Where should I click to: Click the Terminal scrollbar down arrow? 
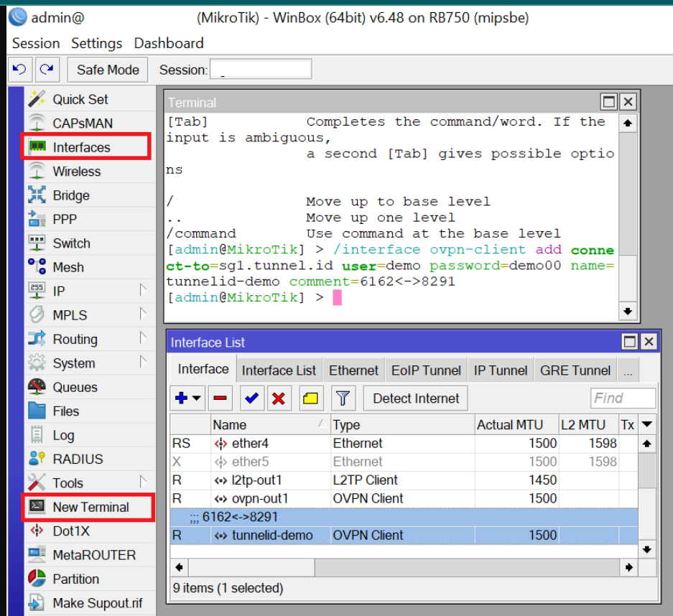coord(628,311)
